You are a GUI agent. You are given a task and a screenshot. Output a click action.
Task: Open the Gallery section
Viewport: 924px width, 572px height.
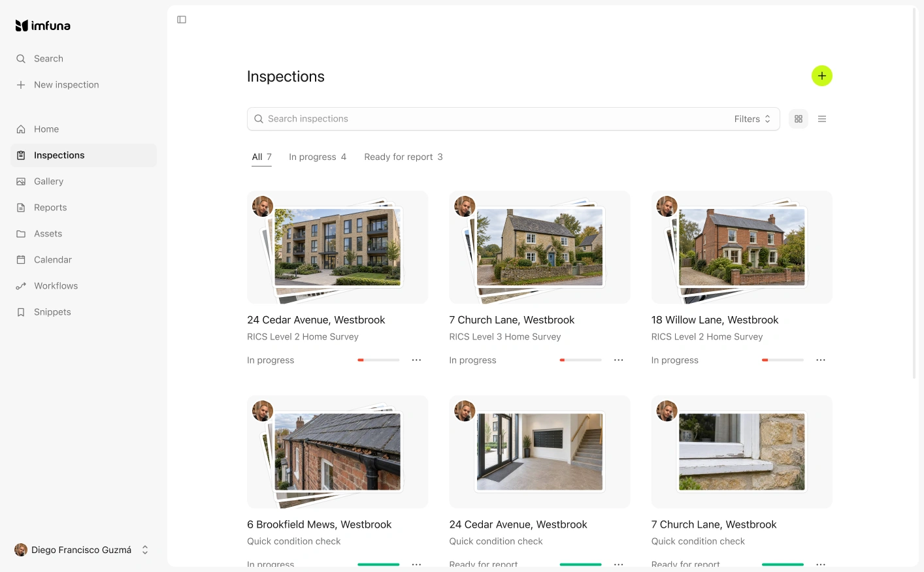84,182
